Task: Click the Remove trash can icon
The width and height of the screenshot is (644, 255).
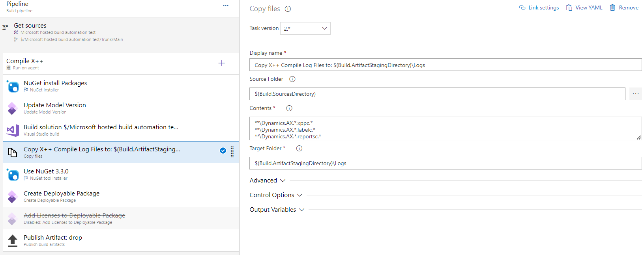Action: click(x=612, y=7)
